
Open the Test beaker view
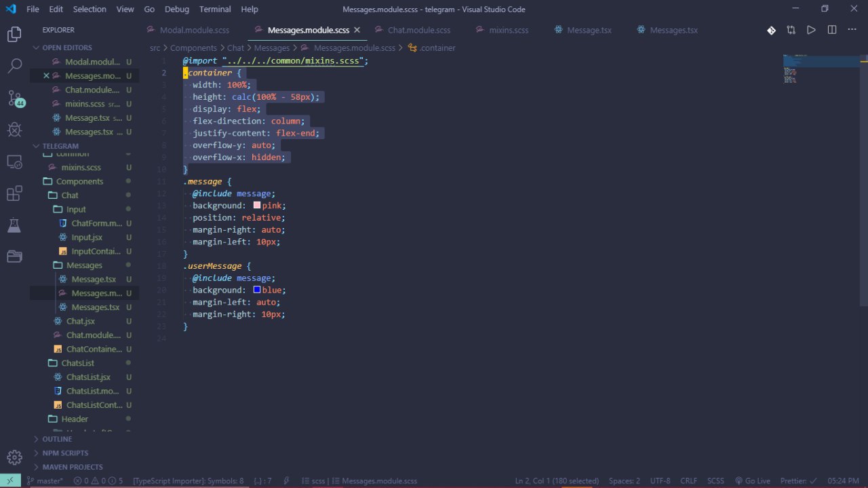click(14, 225)
